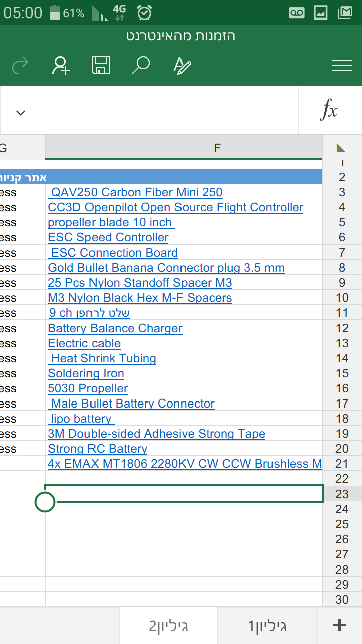Open 4x EMAX MT1806 Brushless link

185,464
